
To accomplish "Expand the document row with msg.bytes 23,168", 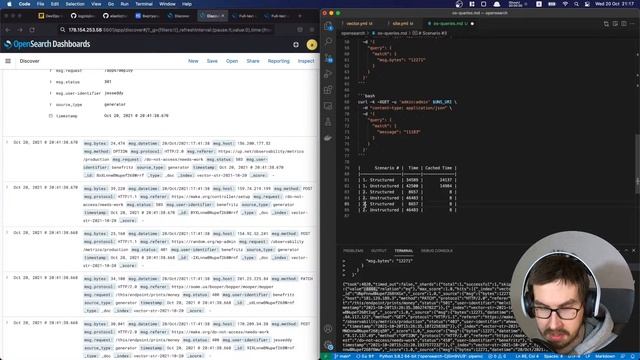I will click(7, 232).
